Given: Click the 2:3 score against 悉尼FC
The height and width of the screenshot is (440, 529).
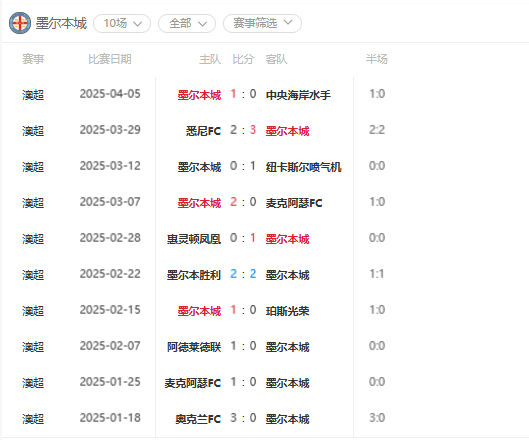Looking at the screenshot, I should tap(243, 130).
